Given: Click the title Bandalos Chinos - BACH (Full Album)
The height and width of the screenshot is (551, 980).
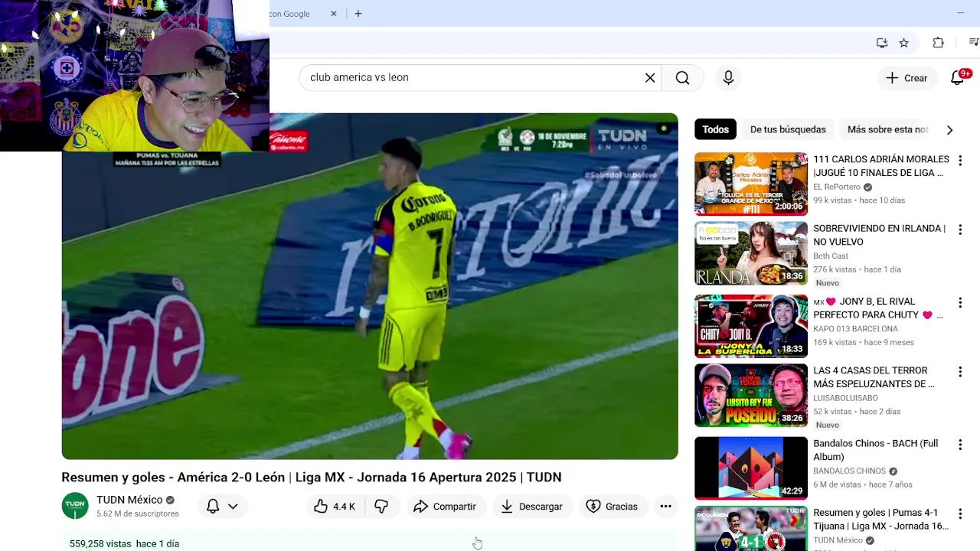Looking at the screenshot, I should (875, 450).
